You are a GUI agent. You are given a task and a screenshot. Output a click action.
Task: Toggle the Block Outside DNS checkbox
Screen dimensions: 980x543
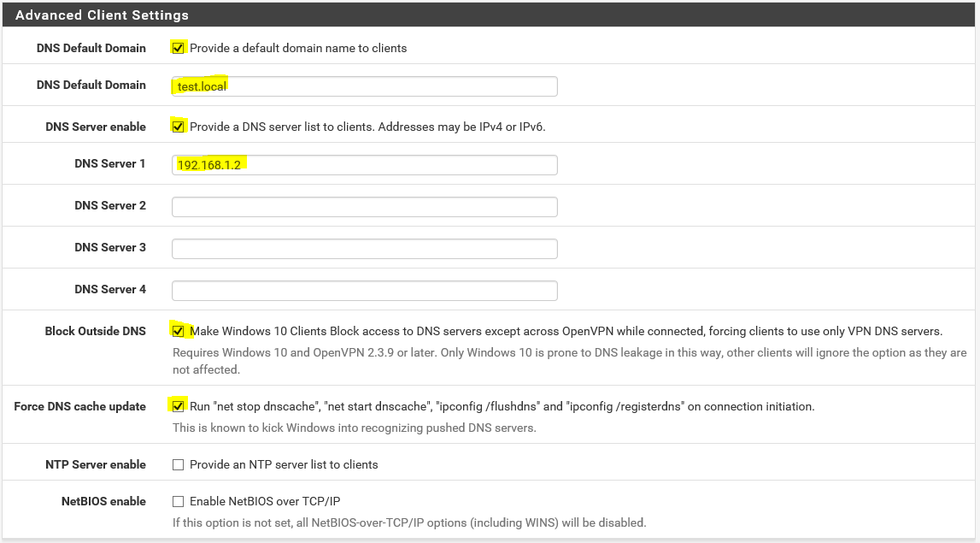point(178,331)
